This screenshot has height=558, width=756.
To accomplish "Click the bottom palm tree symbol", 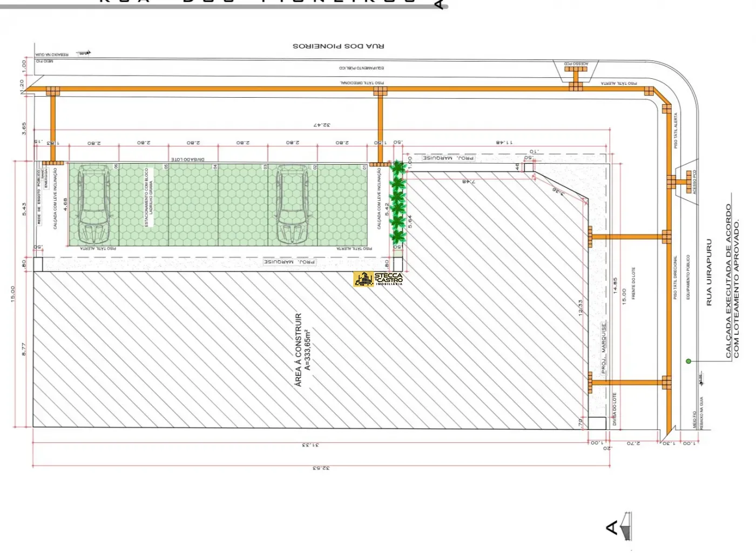I will coord(398,236).
